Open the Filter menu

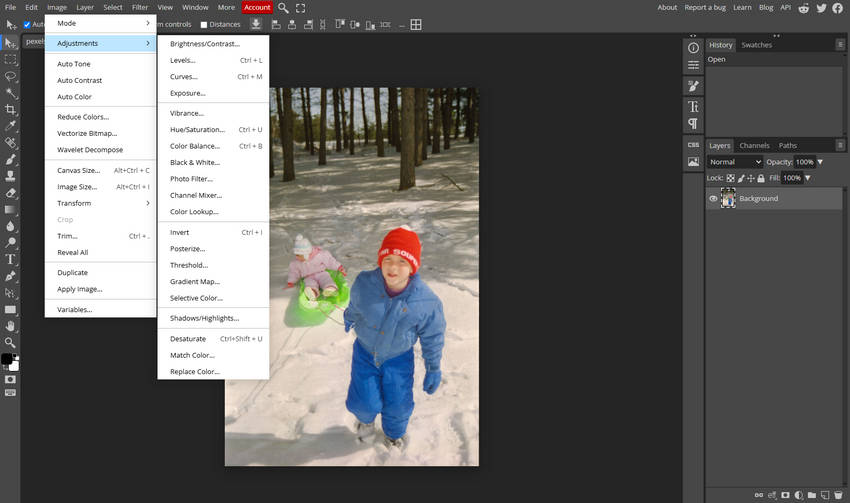point(140,8)
